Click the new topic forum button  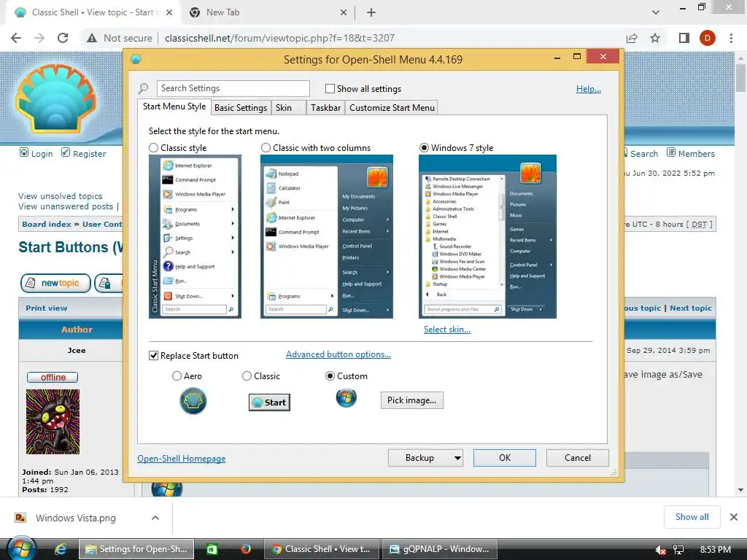(55, 284)
